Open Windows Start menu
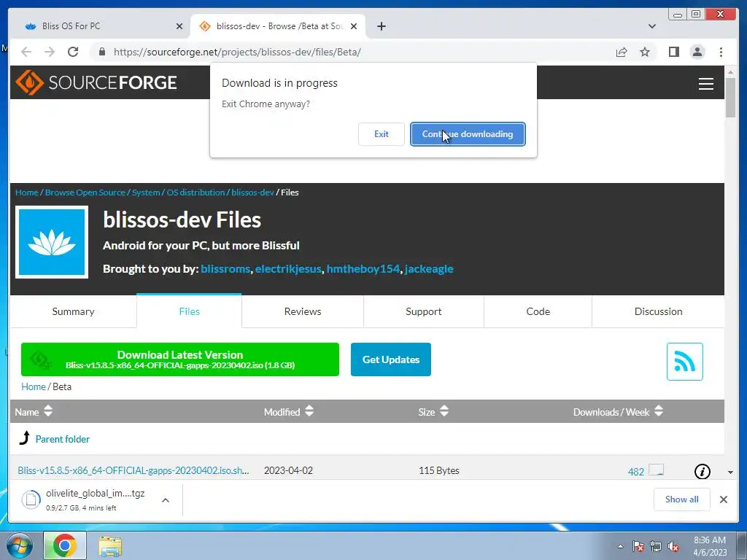 [19, 545]
